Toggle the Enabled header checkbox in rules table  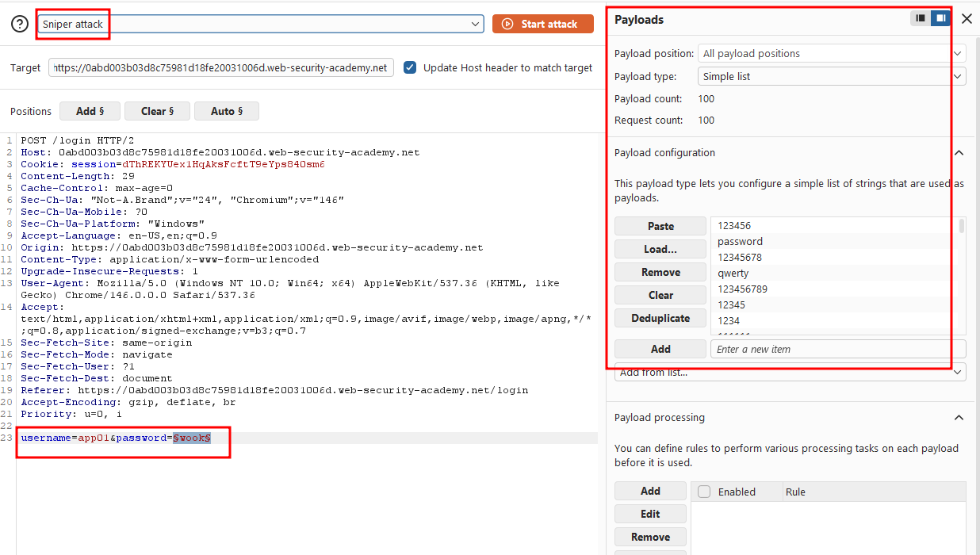(704, 492)
